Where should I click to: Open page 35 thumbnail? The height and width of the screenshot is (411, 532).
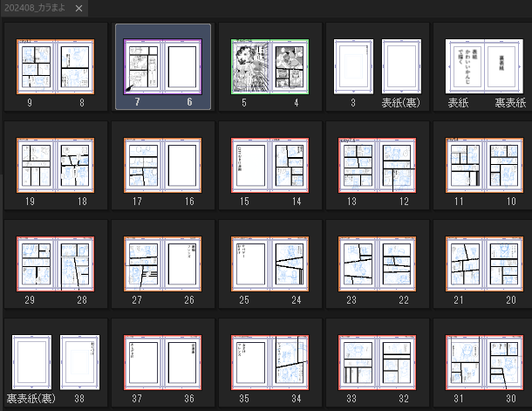(x=250, y=362)
